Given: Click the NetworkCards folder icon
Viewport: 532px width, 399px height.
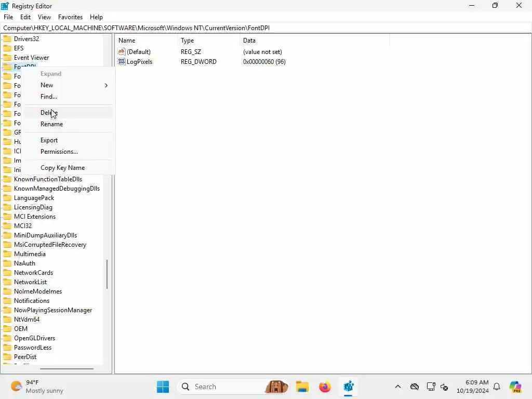Looking at the screenshot, I should coord(7,273).
